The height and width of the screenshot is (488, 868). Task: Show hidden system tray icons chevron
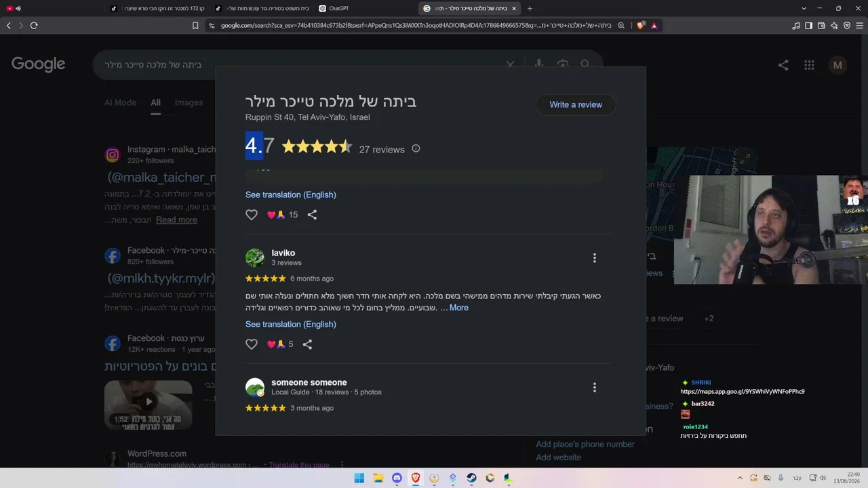(x=740, y=478)
